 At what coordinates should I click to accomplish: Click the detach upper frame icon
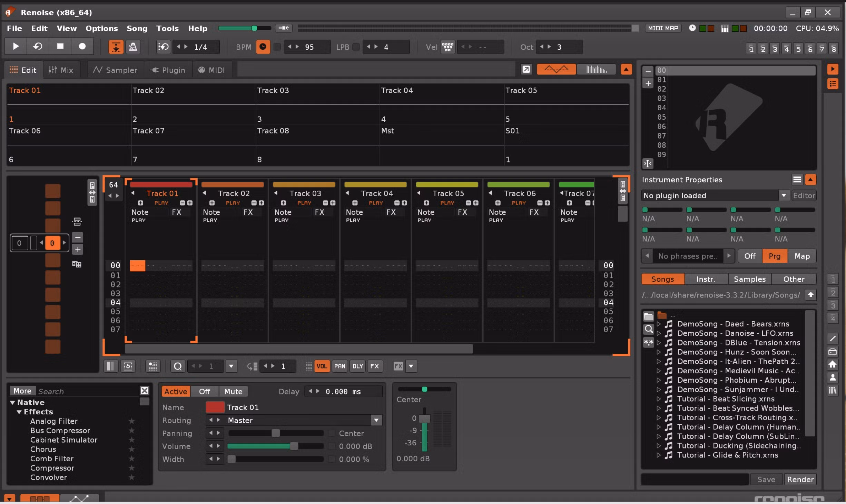pos(526,70)
